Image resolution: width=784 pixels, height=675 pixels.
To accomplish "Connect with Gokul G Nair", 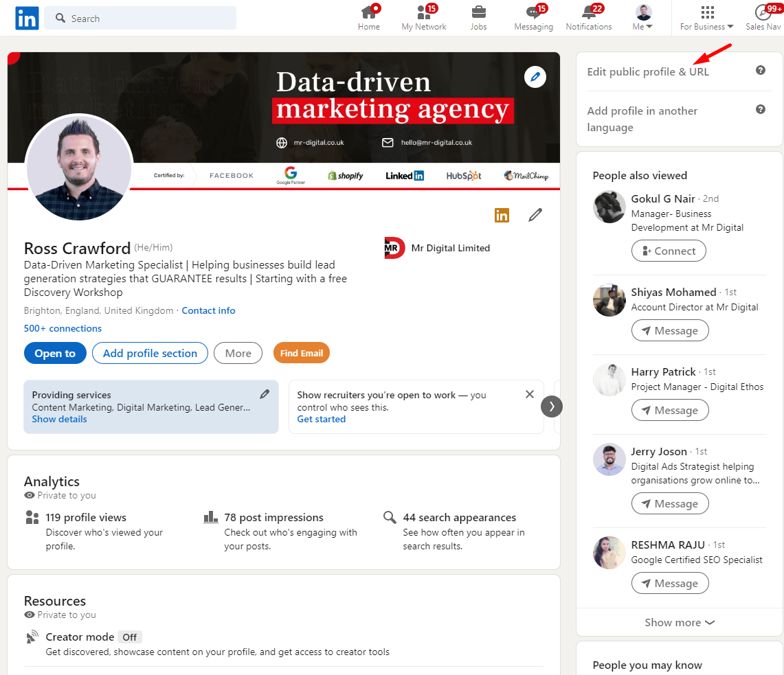I will pos(669,251).
